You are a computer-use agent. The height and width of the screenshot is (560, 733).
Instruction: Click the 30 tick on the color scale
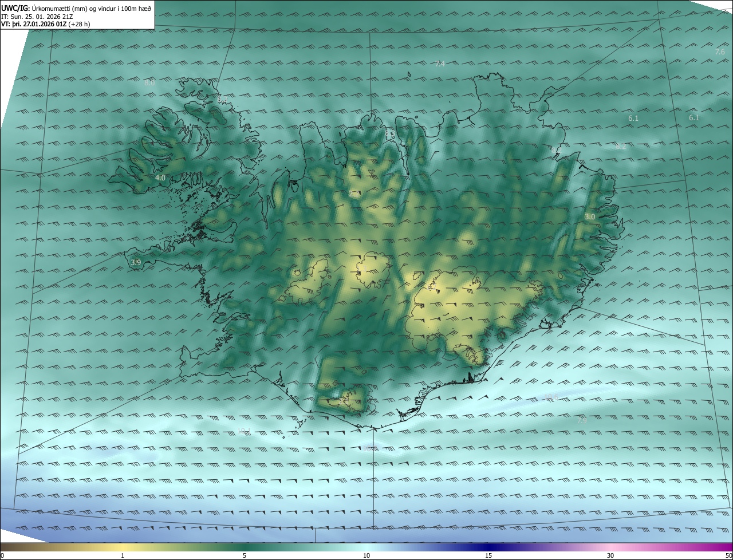(610, 555)
